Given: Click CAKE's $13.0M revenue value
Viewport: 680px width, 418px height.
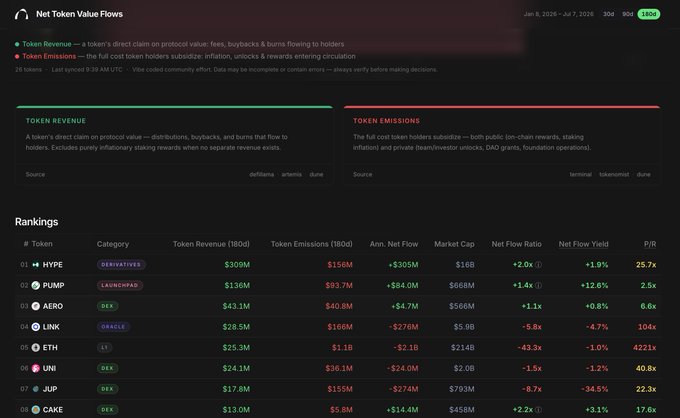Looking at the screenshot, I should [x=236, y=410].
